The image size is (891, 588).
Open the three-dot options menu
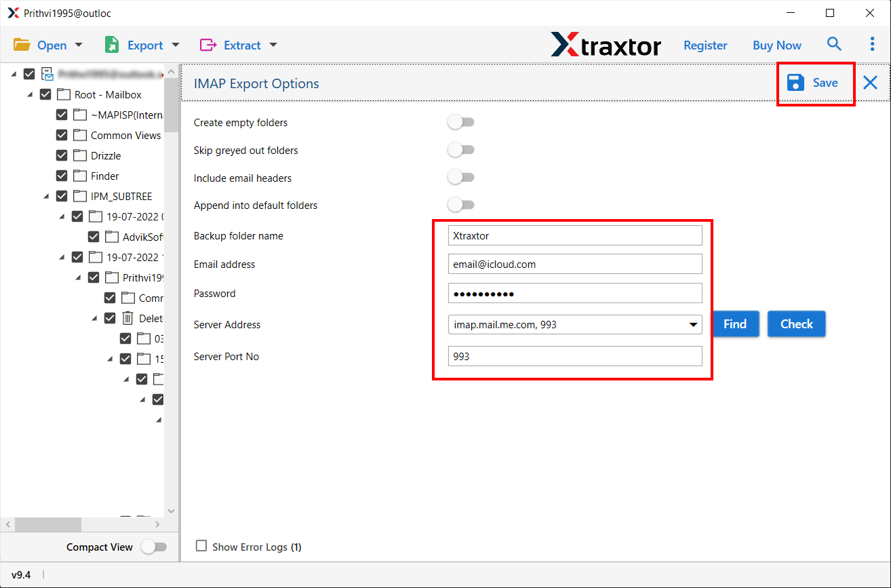[872, 43]
